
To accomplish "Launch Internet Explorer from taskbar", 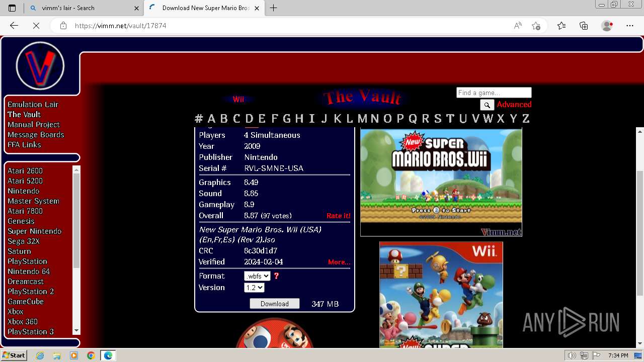I will [x=40, y=355].
